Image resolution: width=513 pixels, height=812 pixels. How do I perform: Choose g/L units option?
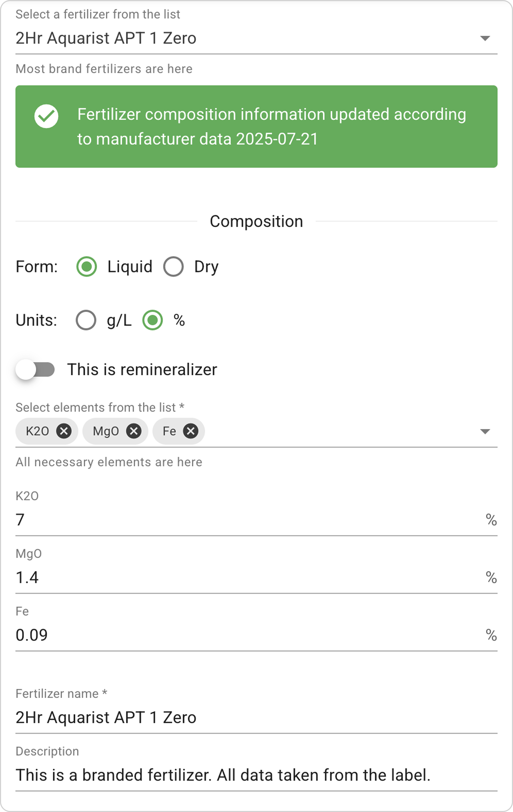click(86, 320)
